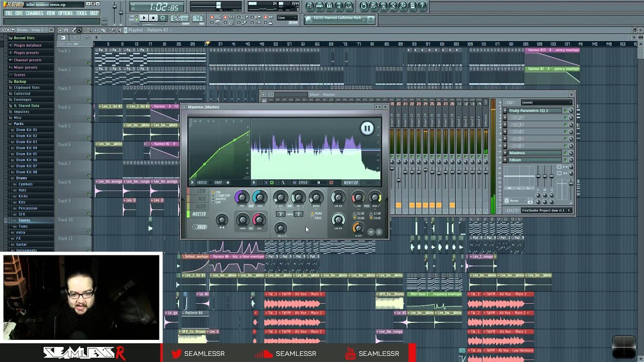Open the Maximus effect slot in mixer
The height and width of the screenshot is (362, 644).
(x=535, y=153)
